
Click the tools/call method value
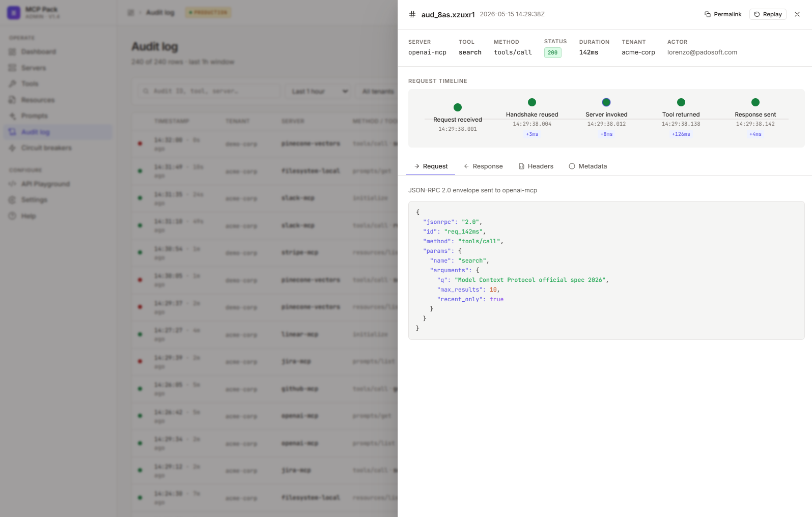click(x=513, y=52)
